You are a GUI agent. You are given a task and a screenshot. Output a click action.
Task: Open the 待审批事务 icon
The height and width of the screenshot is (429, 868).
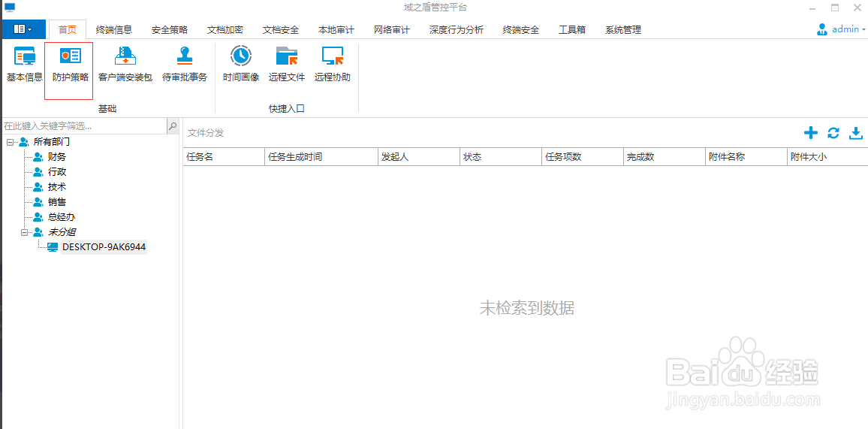[x=185, y=65]
